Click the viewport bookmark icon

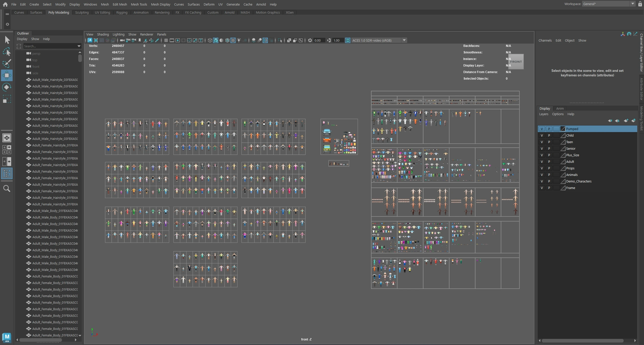[x=140, y=40]
